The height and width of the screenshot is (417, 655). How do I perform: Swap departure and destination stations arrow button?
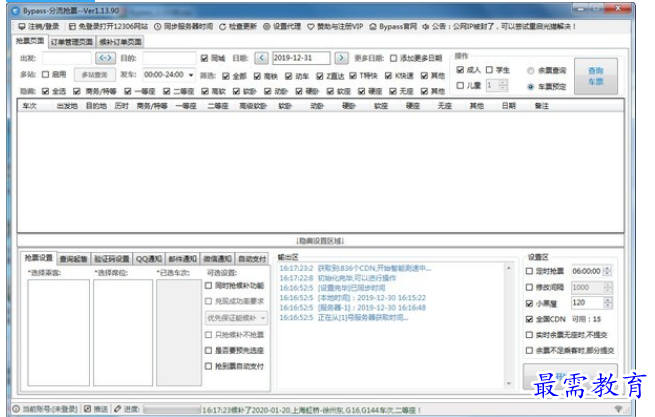tap(105, 58)
